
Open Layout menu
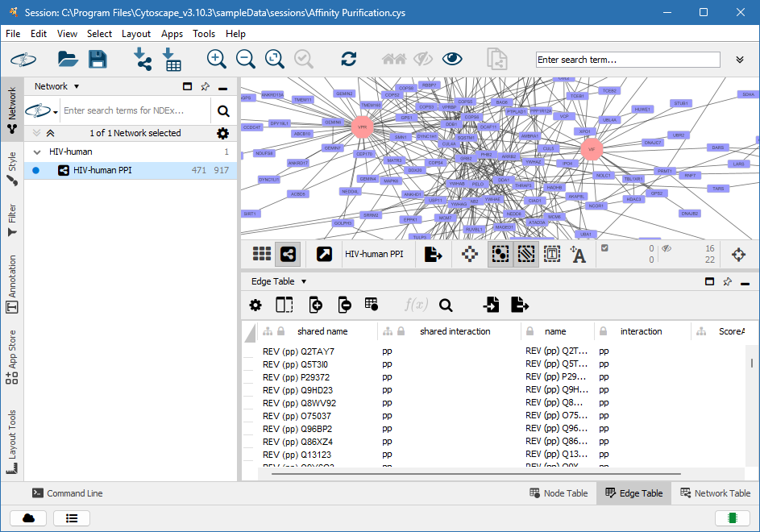(x=135, y=34)
